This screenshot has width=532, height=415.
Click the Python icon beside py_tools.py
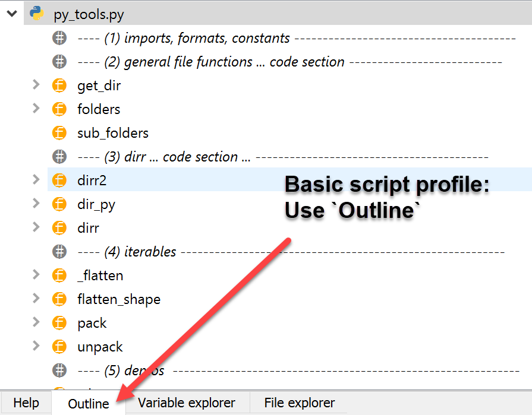(x=37, y=13)
